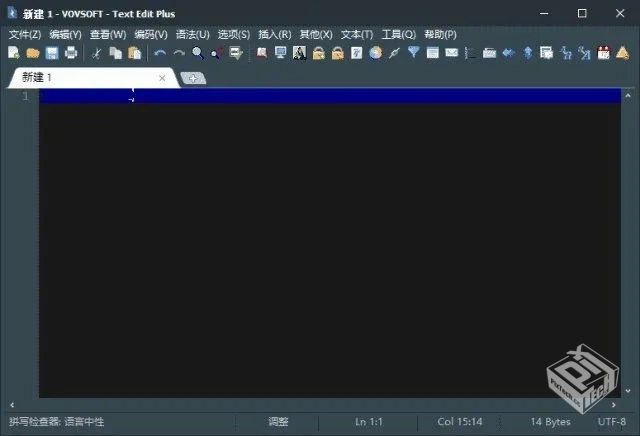
Task: Click the window panel toolbar icon
Action: tap(432, 53)
